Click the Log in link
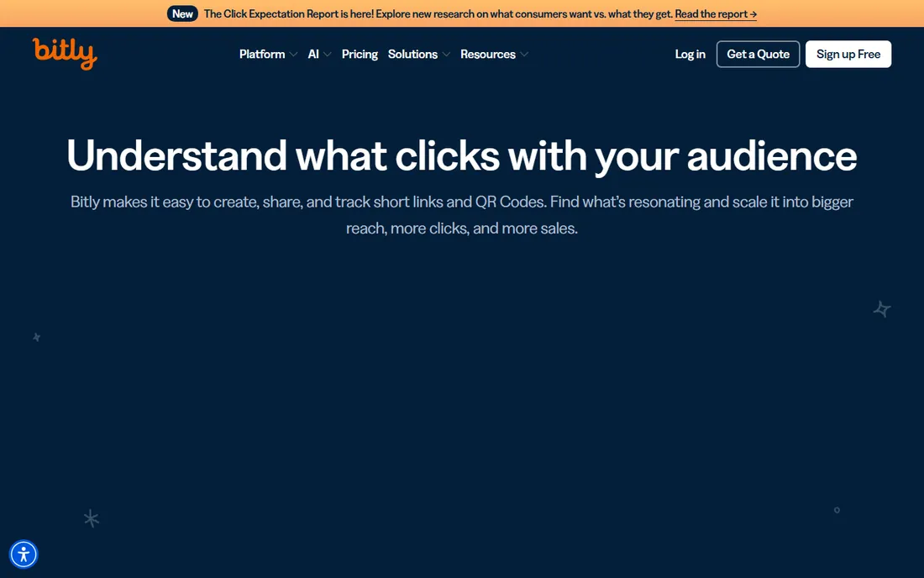The image size is (924, 578). pyautogui.click(x=690, y=55)
